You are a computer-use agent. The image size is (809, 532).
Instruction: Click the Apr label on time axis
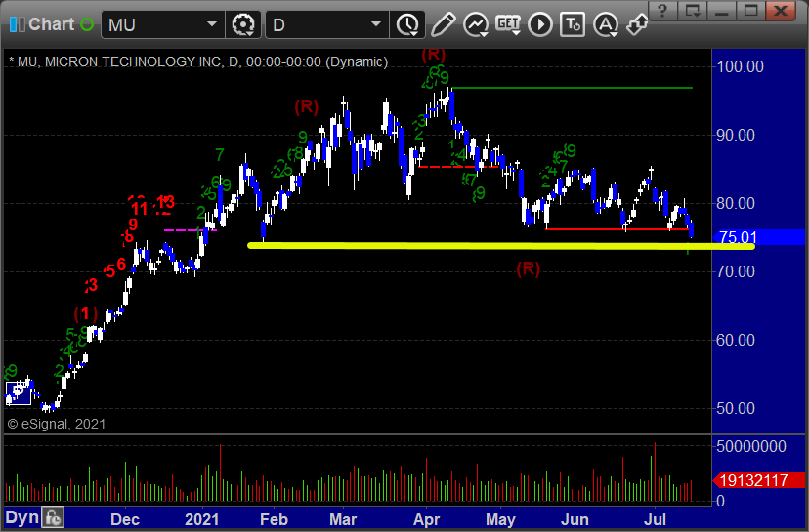click(x=427, y=519)
